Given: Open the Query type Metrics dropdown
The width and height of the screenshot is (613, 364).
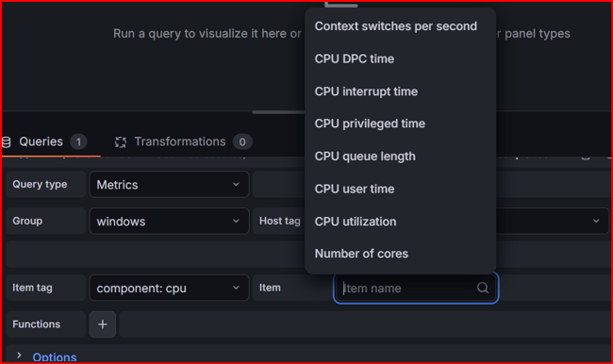Looking at the screenshot, I should 169,184.
